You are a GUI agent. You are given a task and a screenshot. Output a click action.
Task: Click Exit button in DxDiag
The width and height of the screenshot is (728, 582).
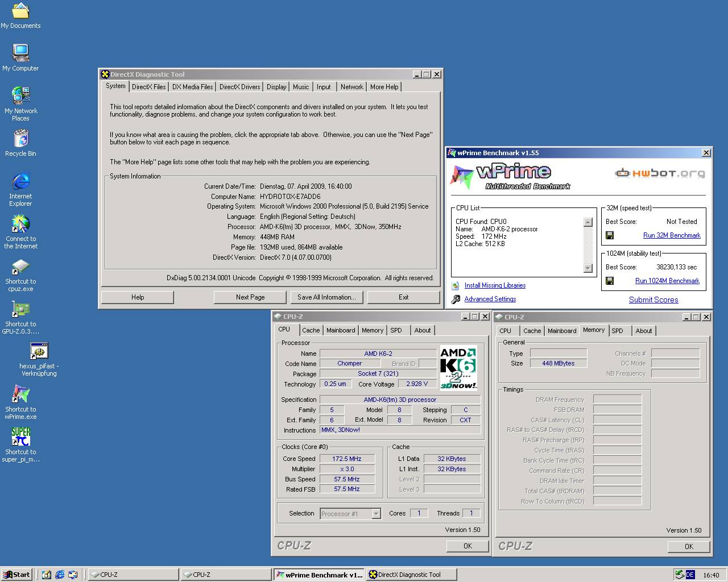pyautogui.click(x=403, y=297)
